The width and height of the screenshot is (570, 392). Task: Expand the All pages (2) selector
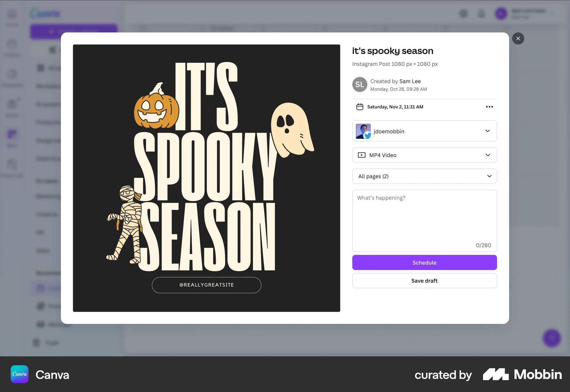(489, 176)
